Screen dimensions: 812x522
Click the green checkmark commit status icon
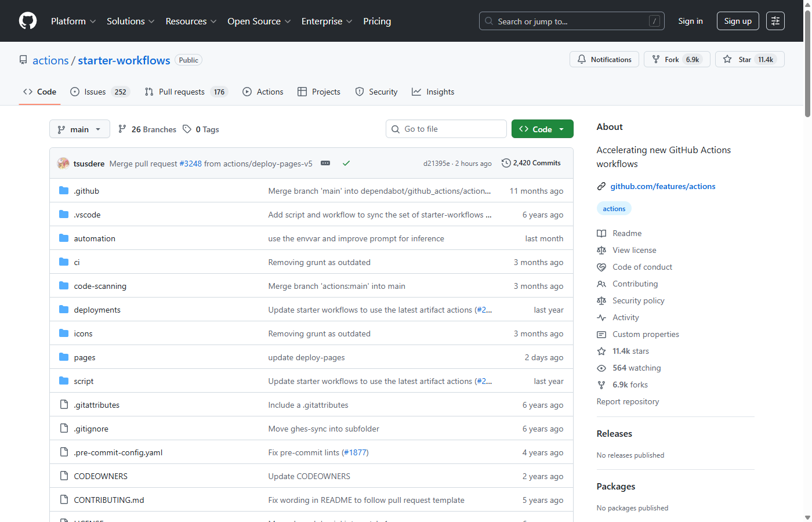[346, 163]
